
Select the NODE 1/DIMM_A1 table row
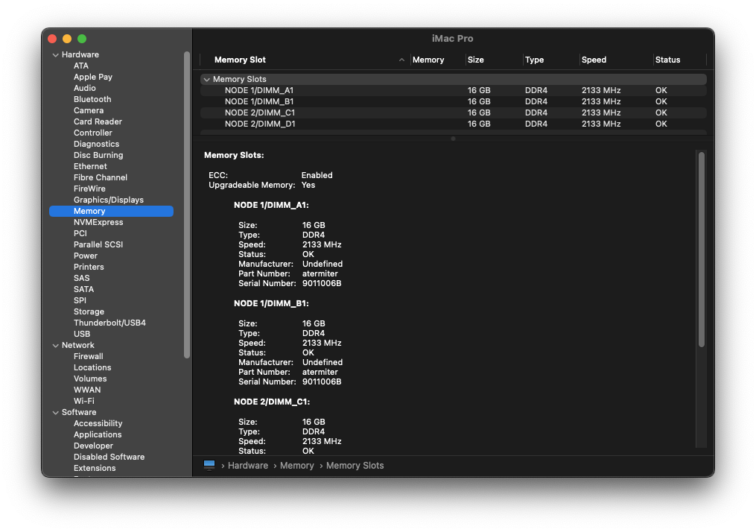453,90
